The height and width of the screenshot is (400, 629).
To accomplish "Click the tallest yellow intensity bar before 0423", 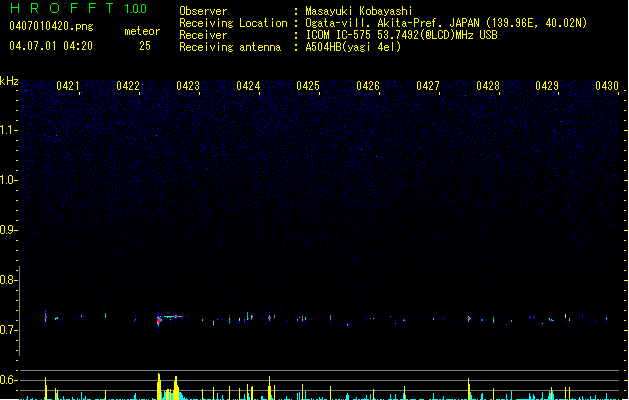I will pyautogui.click(x=159, y=386).
